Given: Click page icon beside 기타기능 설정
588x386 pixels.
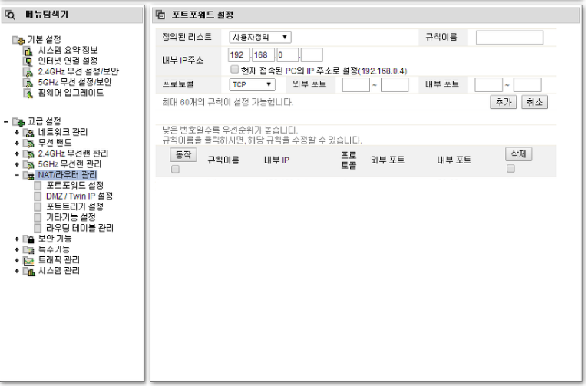Looking at the screenshot, I should (38, 218).
